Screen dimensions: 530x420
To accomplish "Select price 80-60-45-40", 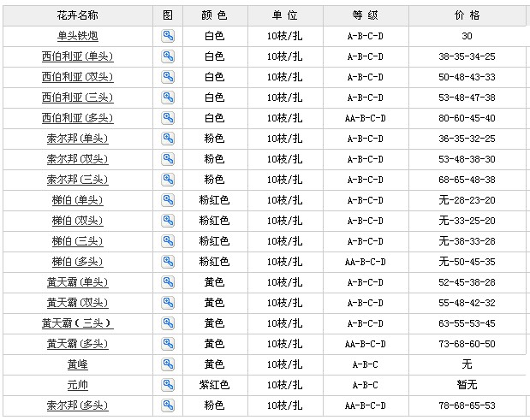I will [x=467, y=118].
